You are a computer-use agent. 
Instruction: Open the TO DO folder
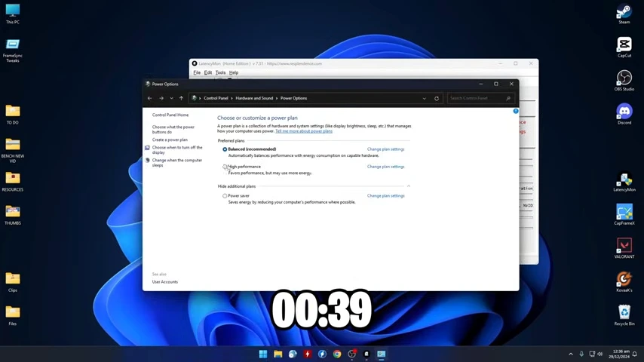click(12, 114)
